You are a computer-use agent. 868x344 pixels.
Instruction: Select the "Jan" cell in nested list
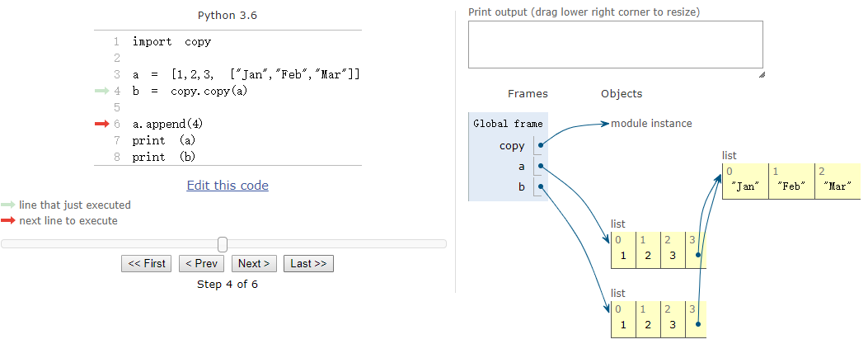pos(744,186)
